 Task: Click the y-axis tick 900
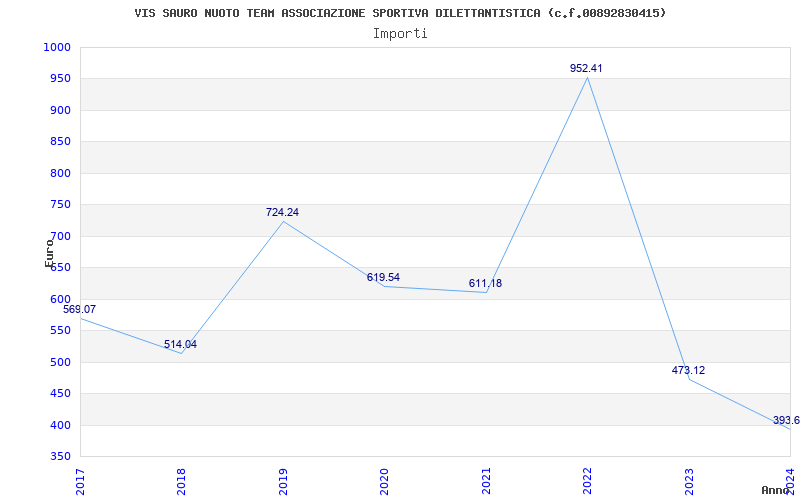coord(59,110)
